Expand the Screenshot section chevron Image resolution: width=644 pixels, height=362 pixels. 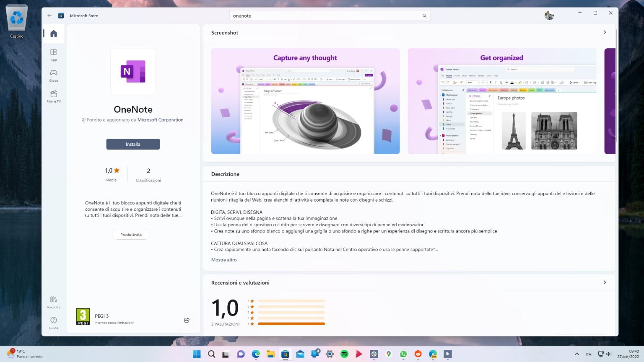[x=604, y=32]
